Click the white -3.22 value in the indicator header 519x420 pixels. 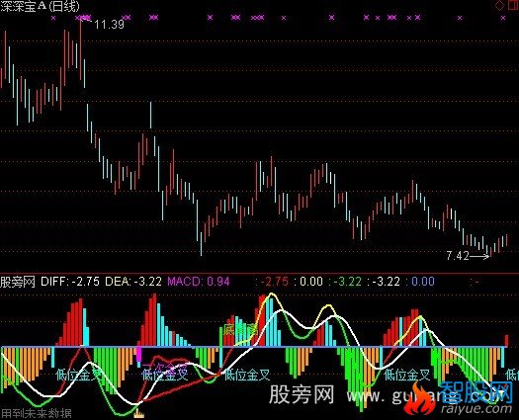coord(387,282)
